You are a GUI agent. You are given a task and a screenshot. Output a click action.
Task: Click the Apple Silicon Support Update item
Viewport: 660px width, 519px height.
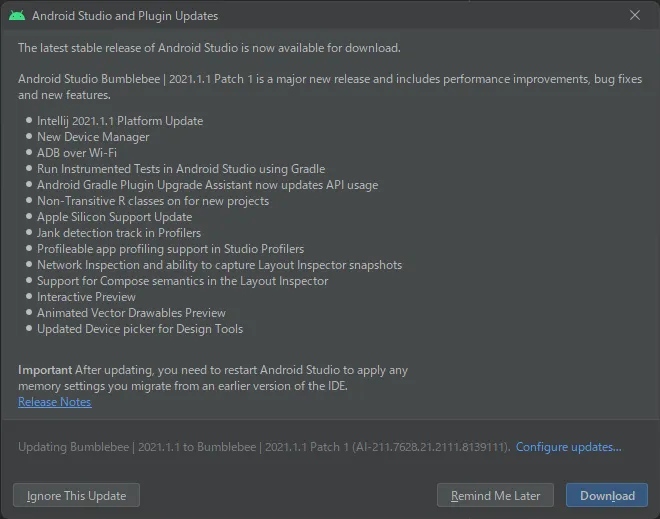(x=114, y=217)
